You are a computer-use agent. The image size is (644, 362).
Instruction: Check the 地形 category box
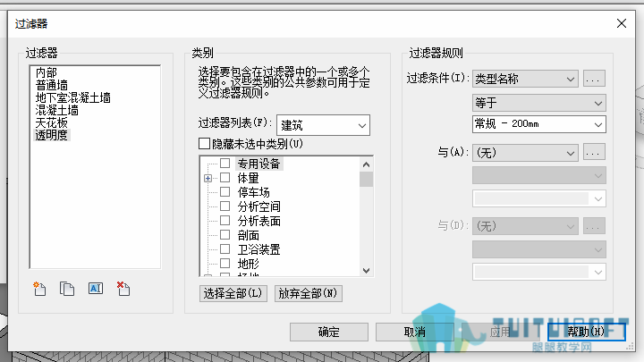225,263
